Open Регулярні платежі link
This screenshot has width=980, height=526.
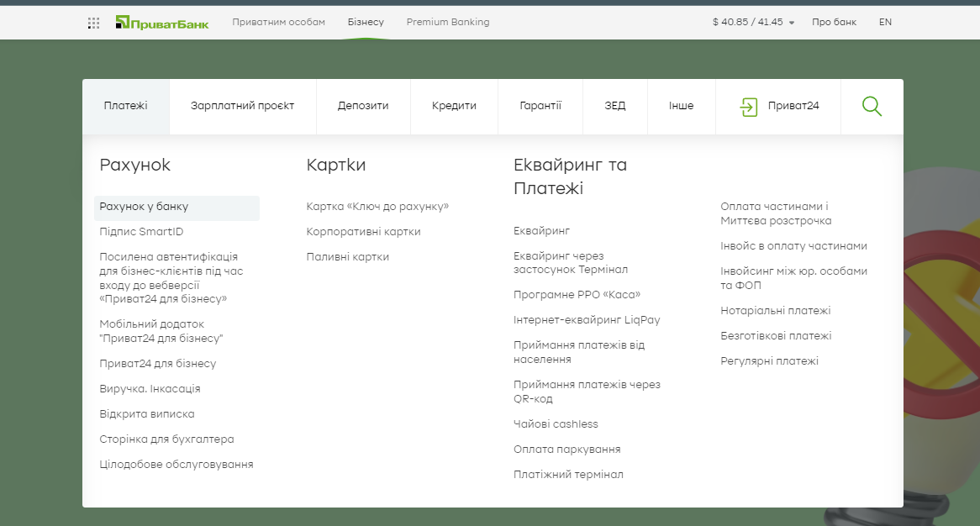tap(769, 361)
